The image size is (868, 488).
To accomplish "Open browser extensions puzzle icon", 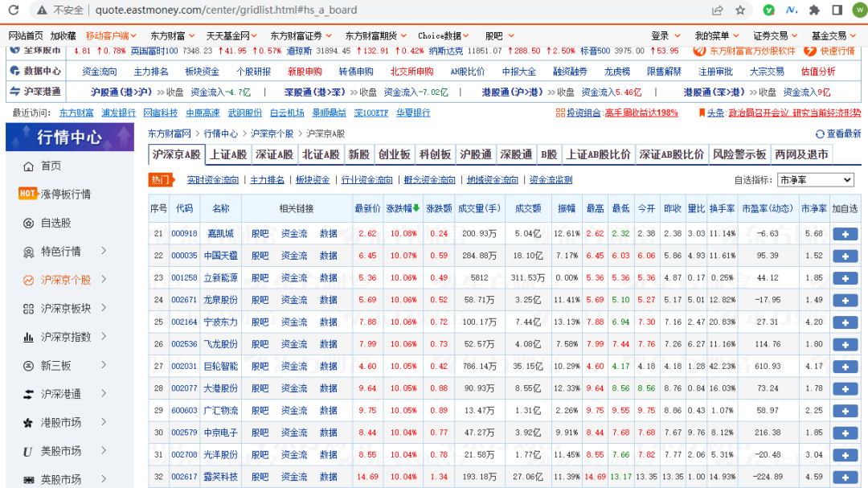I will (x=814, y=10).
